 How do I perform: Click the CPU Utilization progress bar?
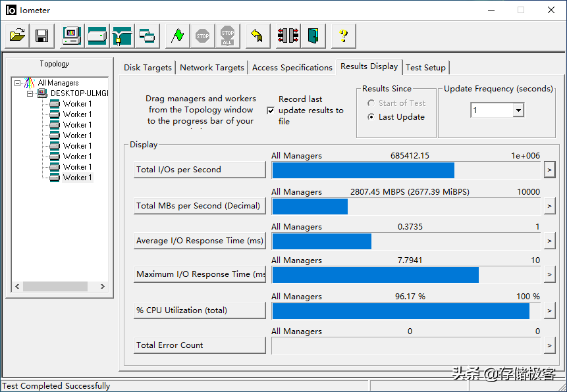pyautogui.click(x=406, y=311)
